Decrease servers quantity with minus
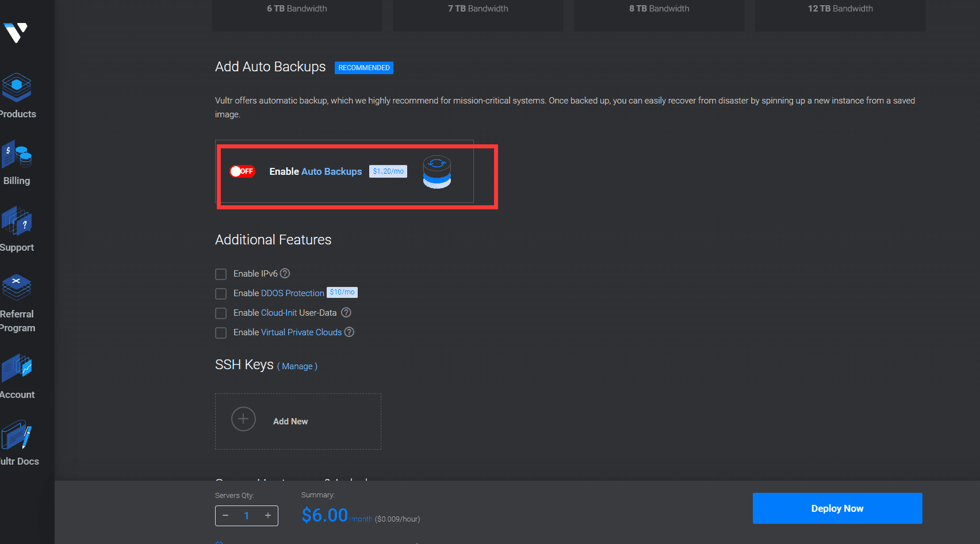 [x=225, y=515]
